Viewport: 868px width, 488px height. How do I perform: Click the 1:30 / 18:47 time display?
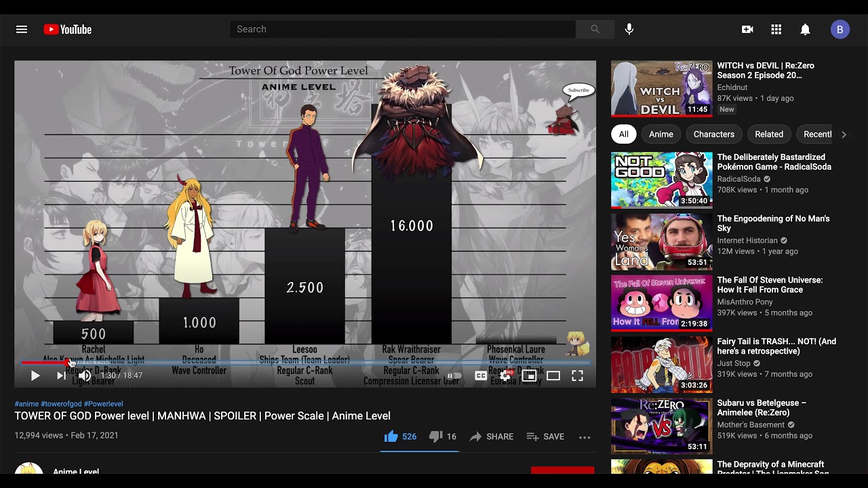(x=122, y=375)
